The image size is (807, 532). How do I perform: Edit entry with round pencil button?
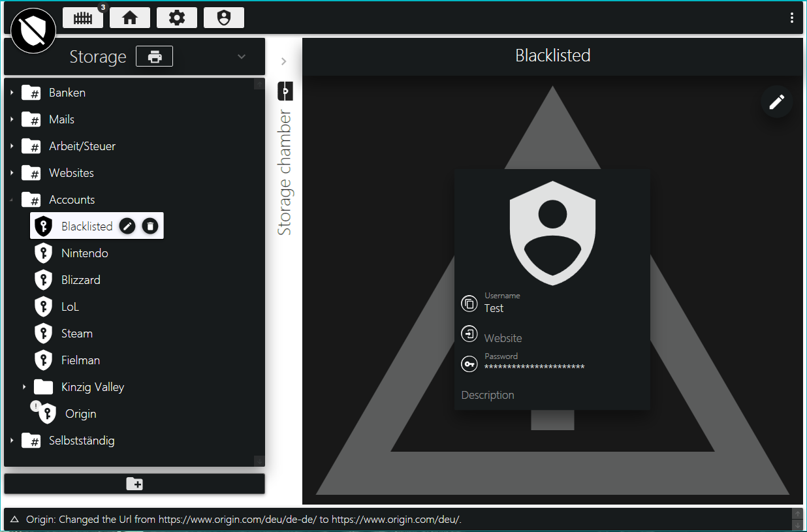point(776,102)
